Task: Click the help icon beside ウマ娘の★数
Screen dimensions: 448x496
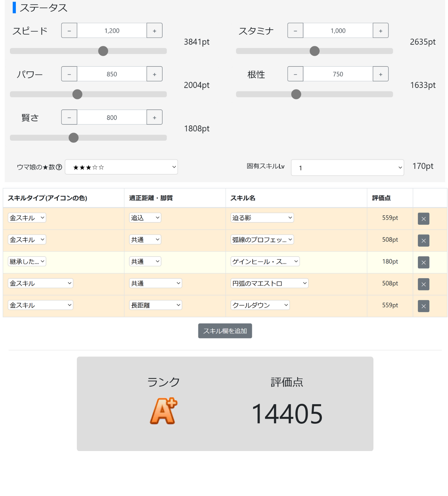Action: tap(59, 167)
